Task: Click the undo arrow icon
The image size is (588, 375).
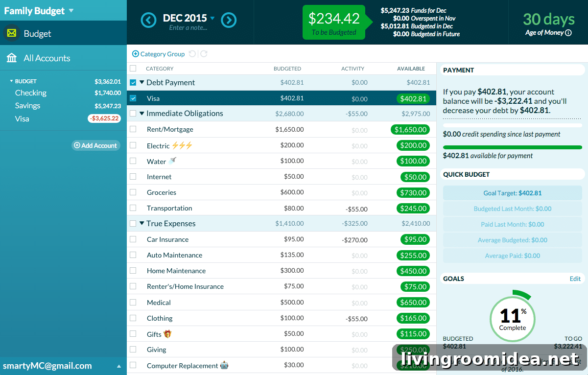Action: [192, 54]
